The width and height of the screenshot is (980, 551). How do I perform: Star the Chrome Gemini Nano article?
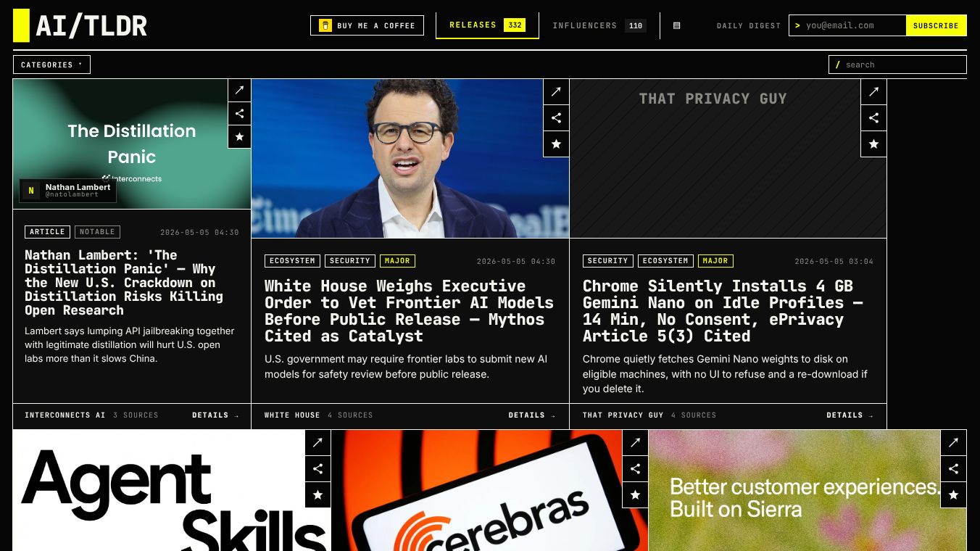[873, 144]
